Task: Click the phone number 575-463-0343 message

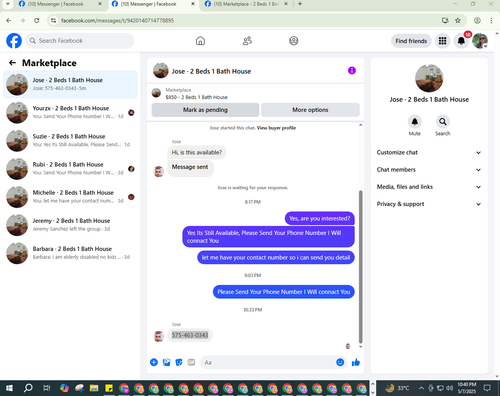Action: tap(190, 335)
